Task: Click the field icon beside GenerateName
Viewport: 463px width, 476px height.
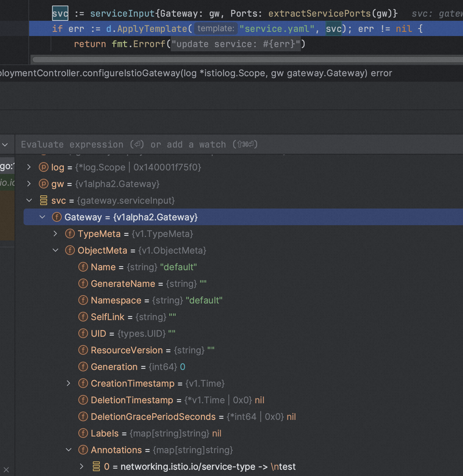Action: [x=83, y=284]
